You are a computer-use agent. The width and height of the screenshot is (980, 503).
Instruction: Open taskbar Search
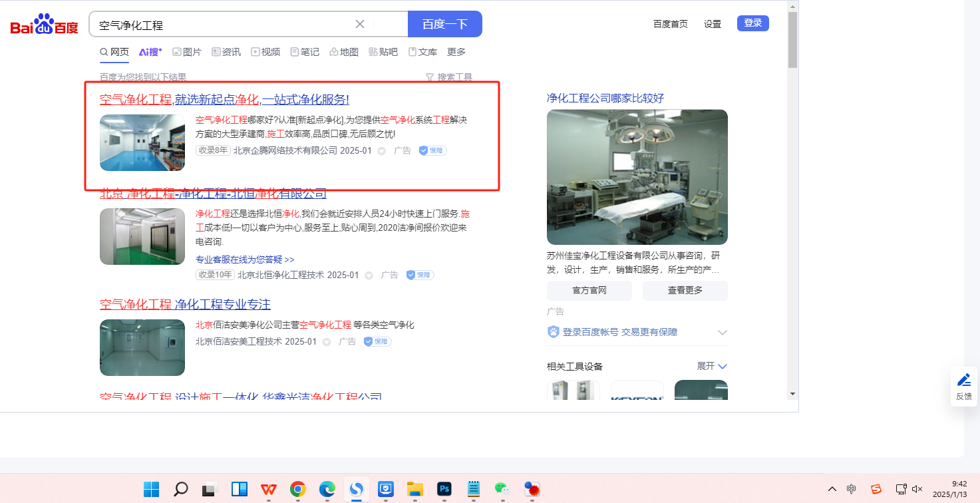tap(180, 489)
